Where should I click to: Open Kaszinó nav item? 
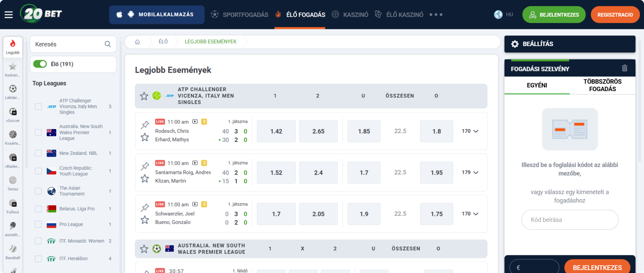pyautogui.click(x=350, y=15)
